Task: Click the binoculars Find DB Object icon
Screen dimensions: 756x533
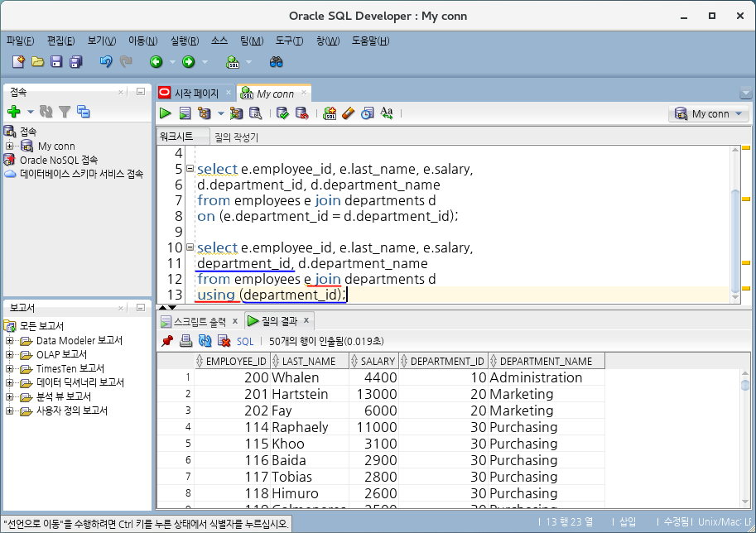Action: coord(277,62)
